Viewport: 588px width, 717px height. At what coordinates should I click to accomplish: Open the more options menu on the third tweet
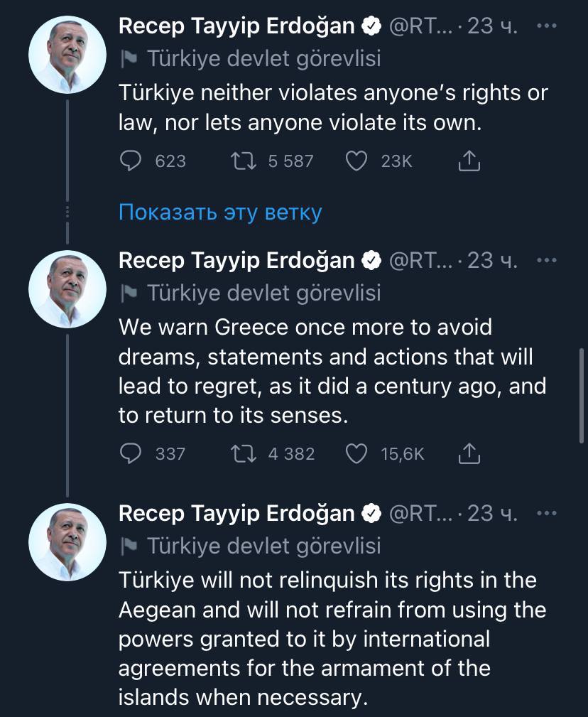pyautogui.click(x=548, y=512)
